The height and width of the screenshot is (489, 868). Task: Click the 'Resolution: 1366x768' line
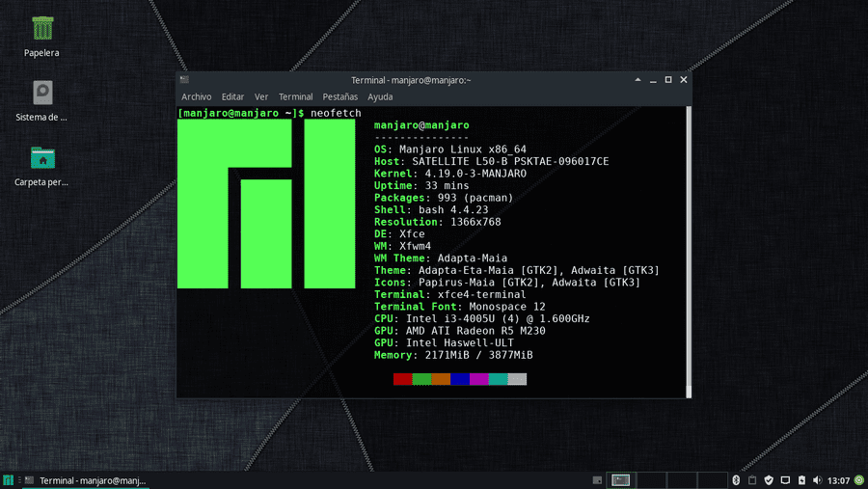coord(437,222)
